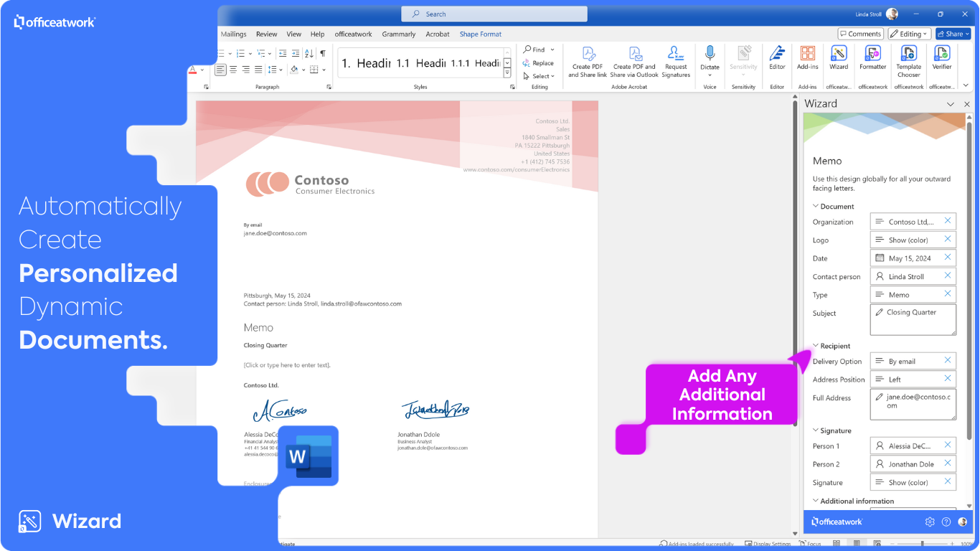
Task: Open the officeatwork Wizard add-in
Action: (838, 57)
